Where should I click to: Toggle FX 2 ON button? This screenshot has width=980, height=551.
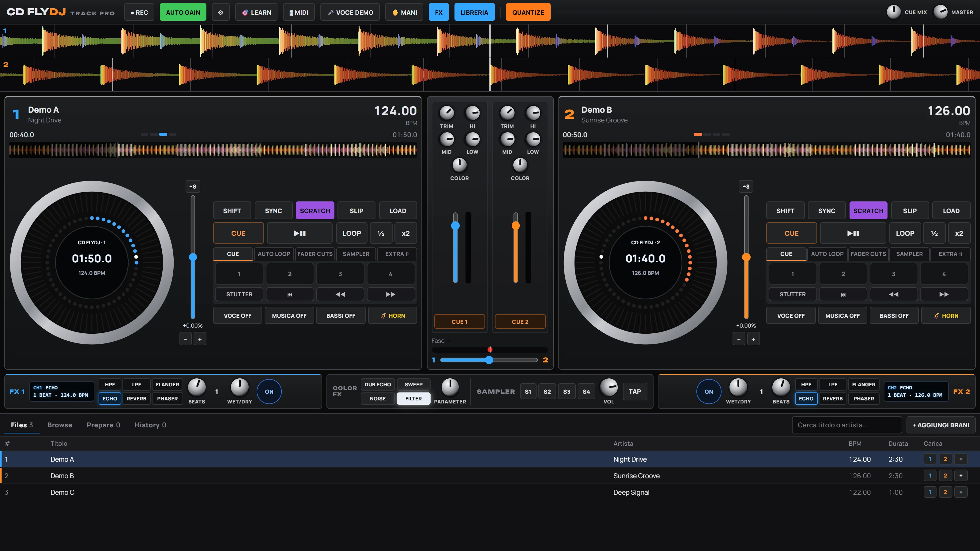[709, 392]
